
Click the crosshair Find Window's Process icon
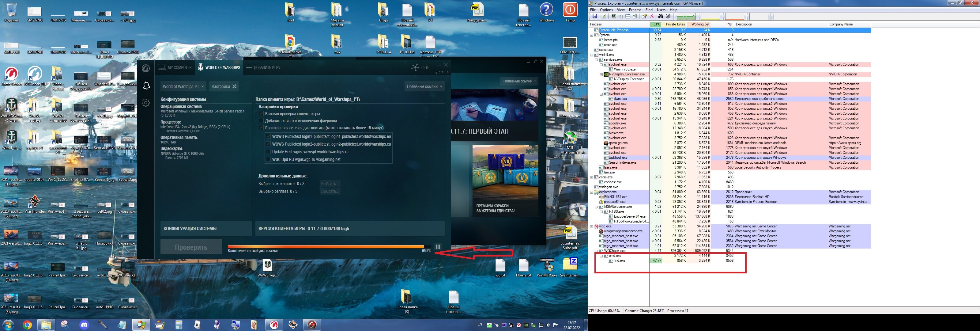click(668, 16)
